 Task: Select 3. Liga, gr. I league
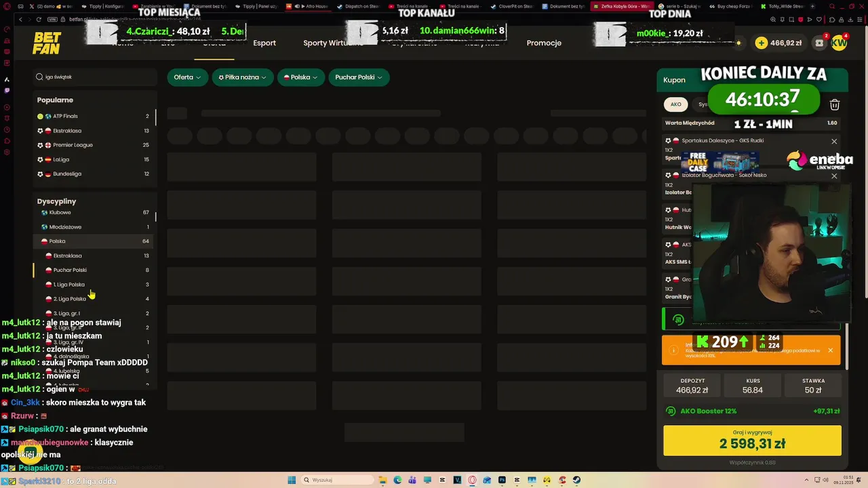(x=94, y=313)
